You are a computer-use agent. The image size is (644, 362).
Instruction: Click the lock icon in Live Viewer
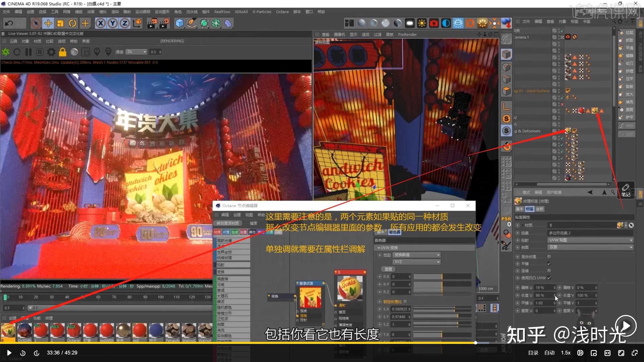pos(63,52)
